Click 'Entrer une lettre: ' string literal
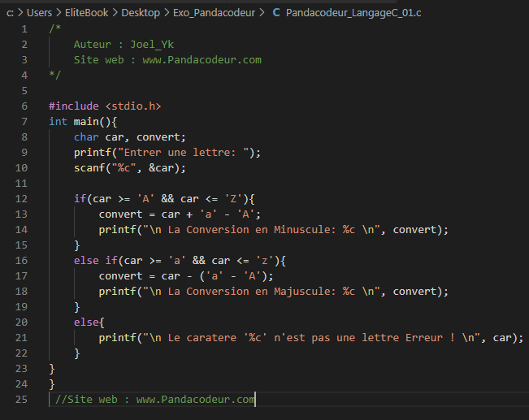The width and height of the screenshot is (529, 420). pos(183,153)
